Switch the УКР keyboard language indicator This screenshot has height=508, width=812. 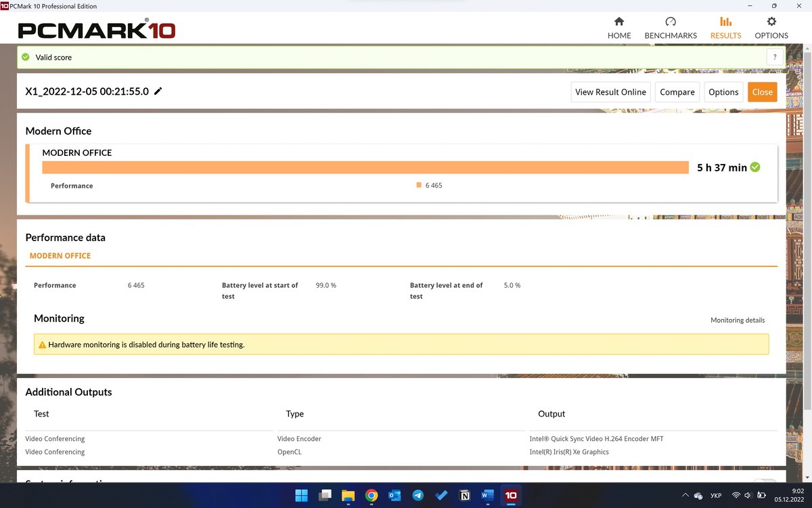click(716, 496)
